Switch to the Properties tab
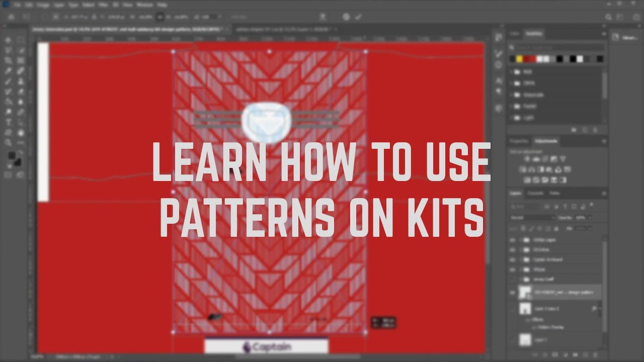The height and width of the screenshot is (362, 644). (519, 141)
